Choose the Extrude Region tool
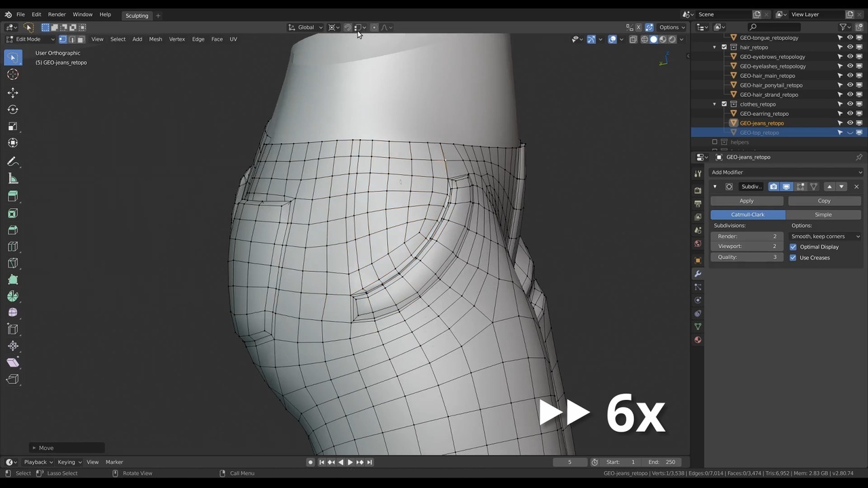This screenshot has height=488, width=868. click(13, 197)
